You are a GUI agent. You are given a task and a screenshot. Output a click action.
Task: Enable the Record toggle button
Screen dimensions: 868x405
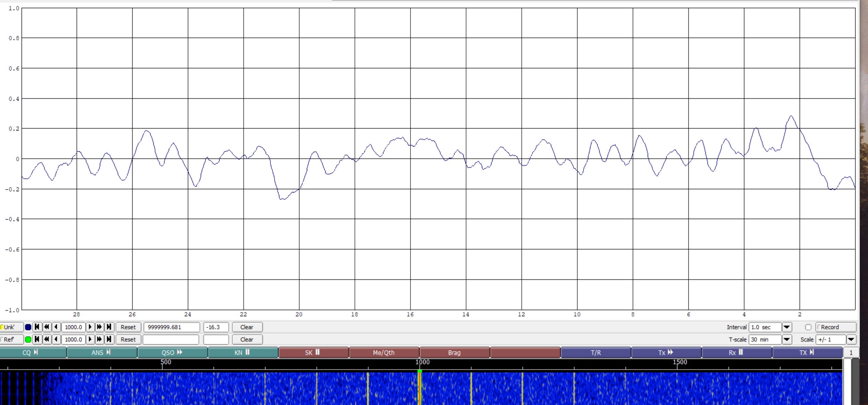tap(835, 327)
